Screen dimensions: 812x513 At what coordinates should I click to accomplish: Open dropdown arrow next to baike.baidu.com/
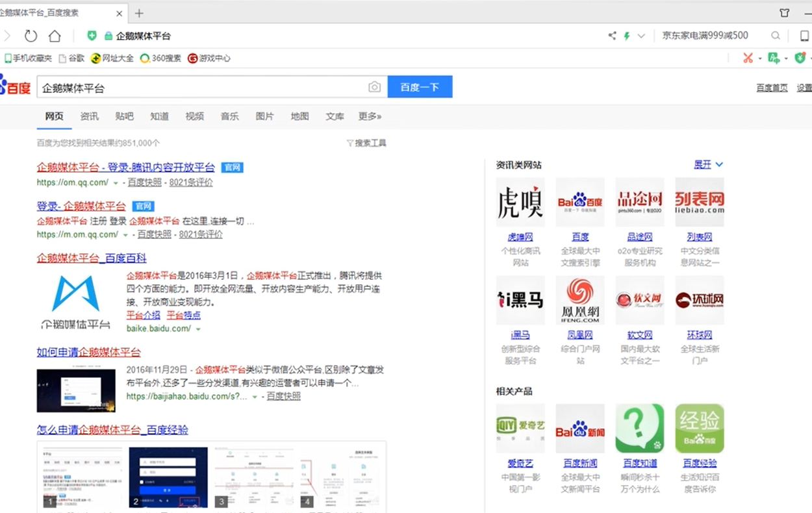click(x=198, y=329)
